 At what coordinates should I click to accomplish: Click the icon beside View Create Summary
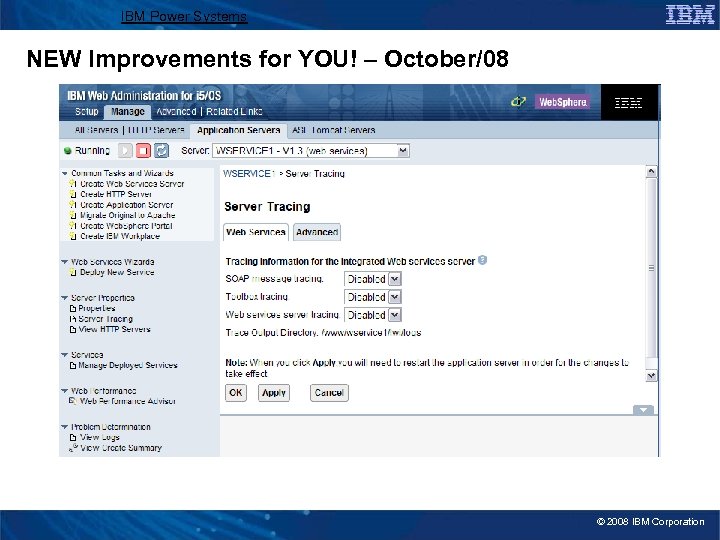point(73,448)
